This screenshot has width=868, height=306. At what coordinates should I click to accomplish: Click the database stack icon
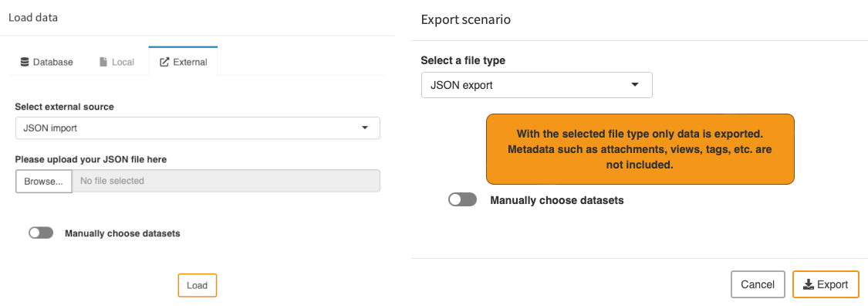pos(25,62)
